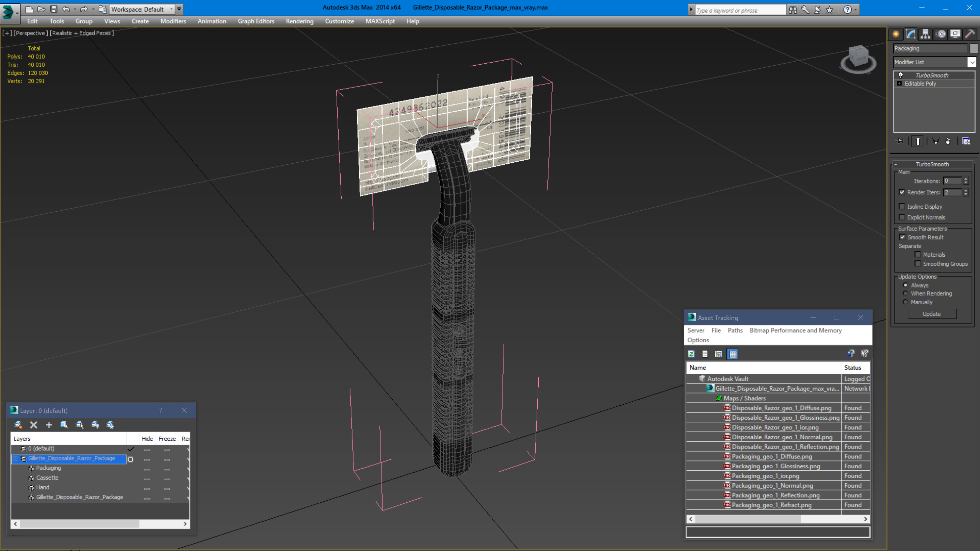The height and width of the screenshot is (551, 980).
Task: Open the Graph Editors menu
Action: pyautogui.click(x=256, y=21)
